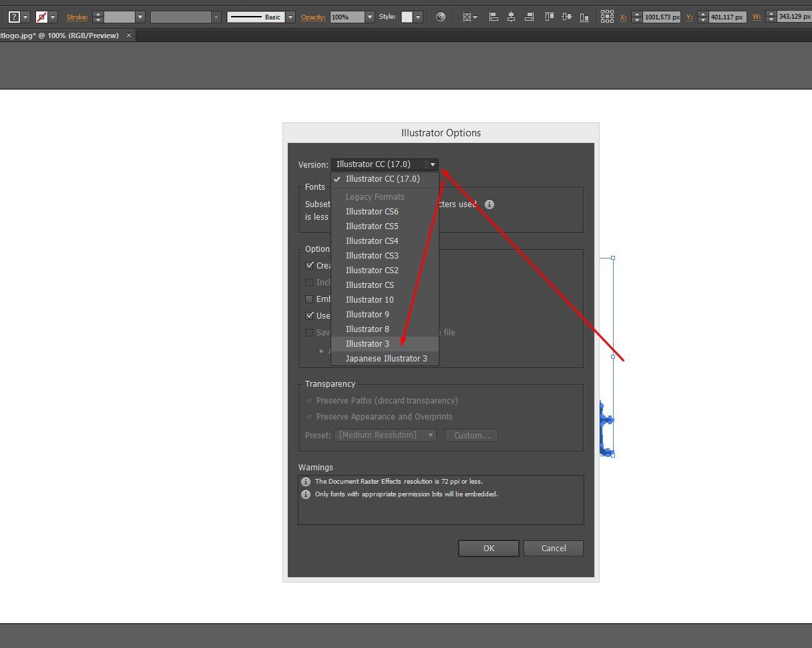This screenshot has height=648, width=812.
Task: Click the vertical align top icon
Action: tap(550, 17)
